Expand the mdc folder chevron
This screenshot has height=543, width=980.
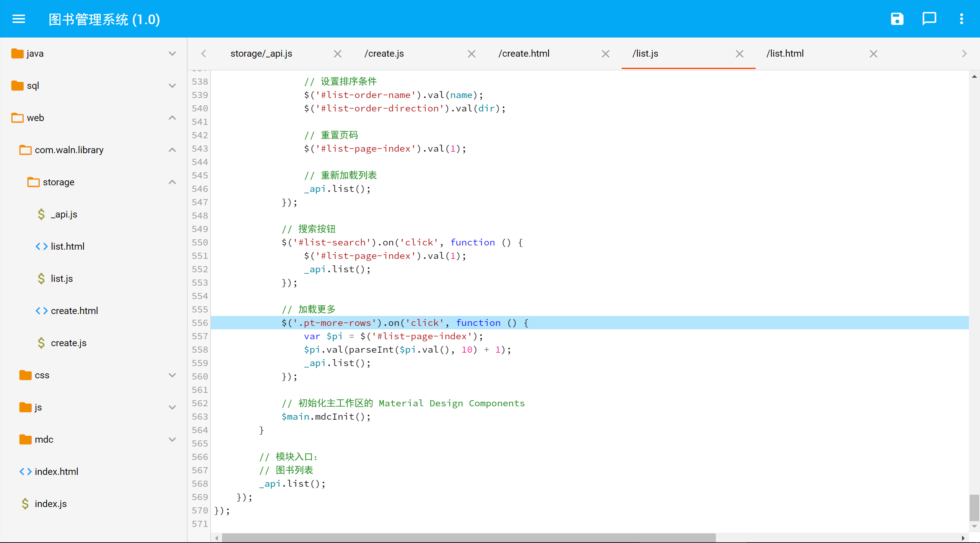[172, 440]
